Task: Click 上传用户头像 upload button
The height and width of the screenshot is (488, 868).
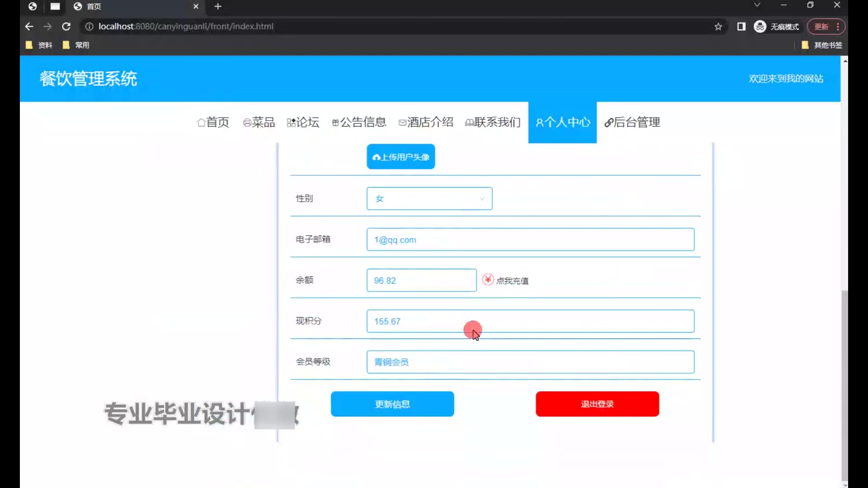Action: (401, 157)
